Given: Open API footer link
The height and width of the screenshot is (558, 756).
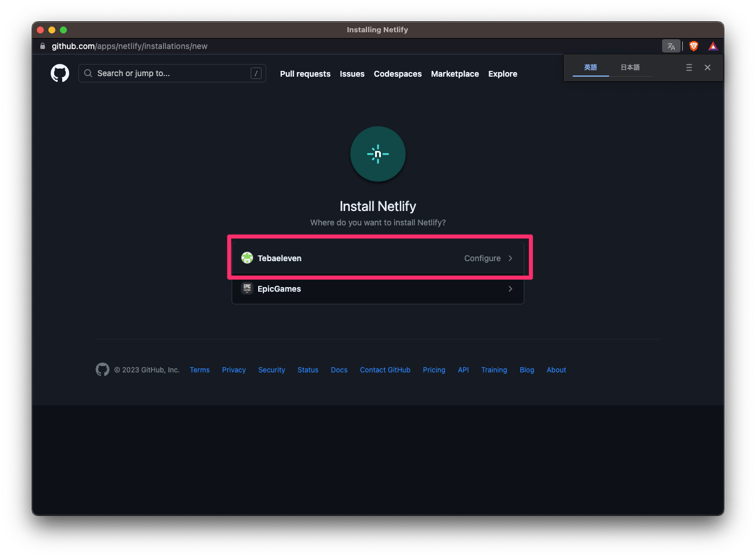Looking at the screenshot, I should [x=463, y=370].
